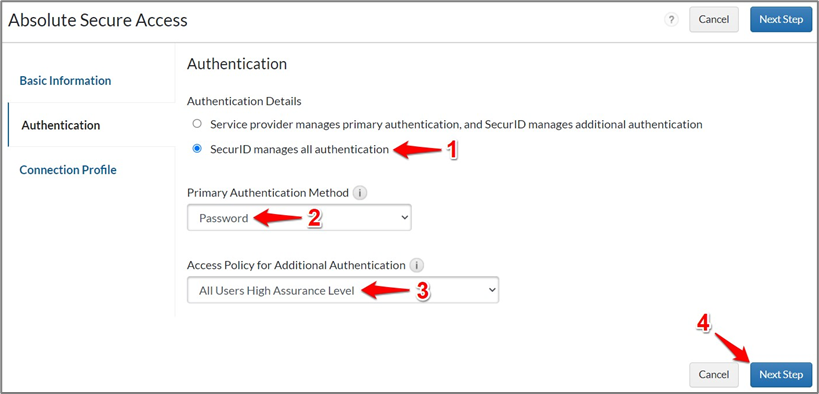Screen dimensions: 819x394
Task: Click the top Next Step button
Action: click(781, 19)
